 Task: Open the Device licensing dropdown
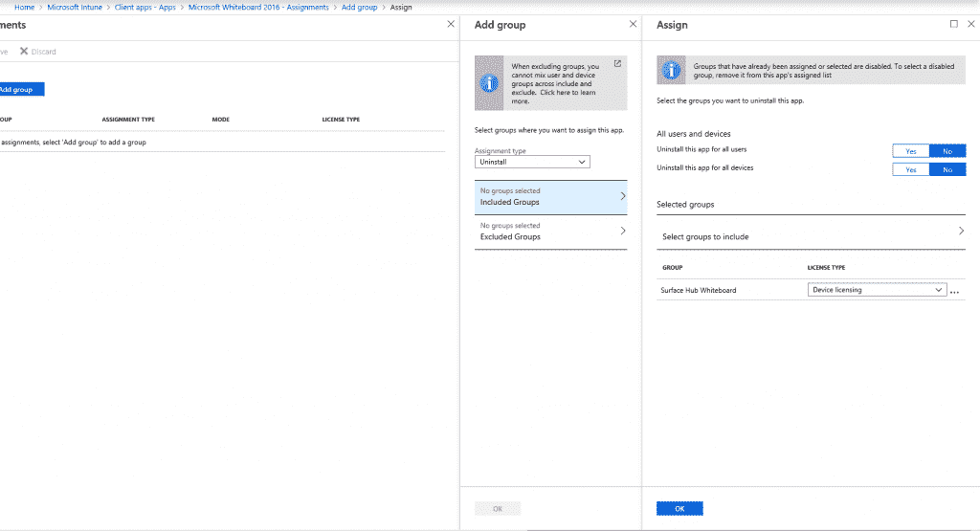point(877,290)
